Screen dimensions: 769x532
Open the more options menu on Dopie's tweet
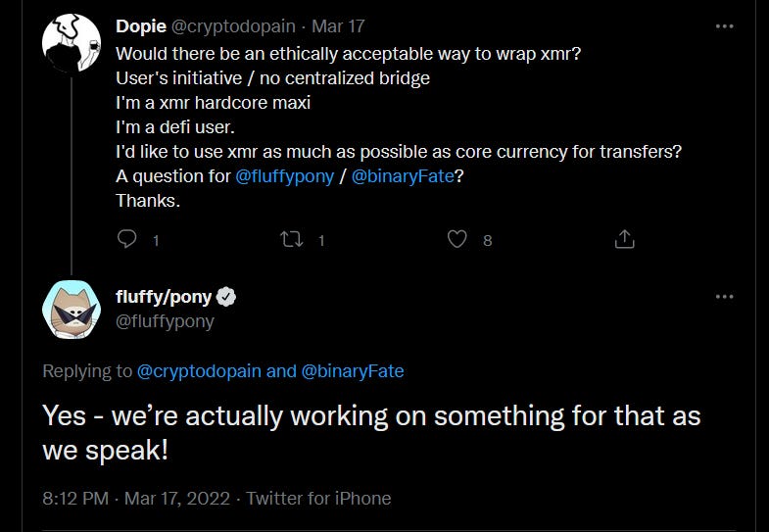[724, 26]
